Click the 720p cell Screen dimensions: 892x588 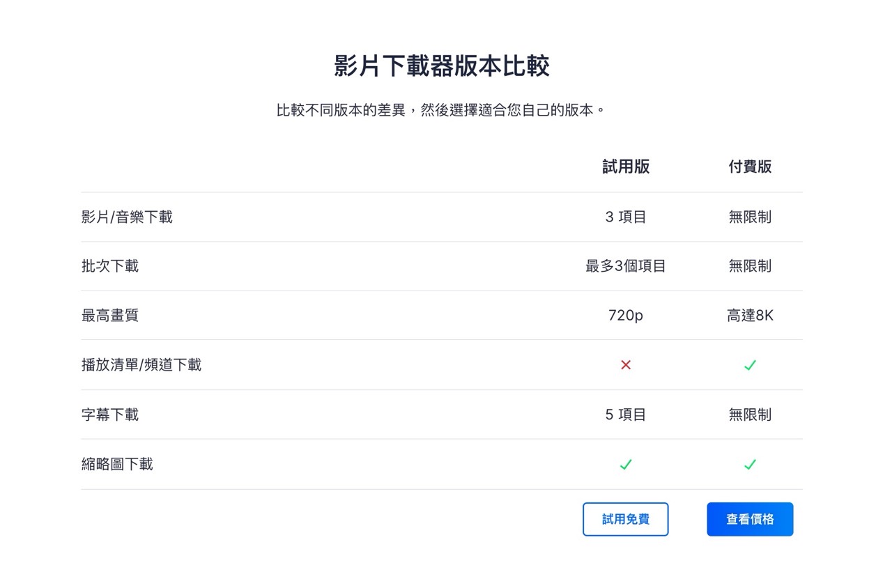coord(626,316)
